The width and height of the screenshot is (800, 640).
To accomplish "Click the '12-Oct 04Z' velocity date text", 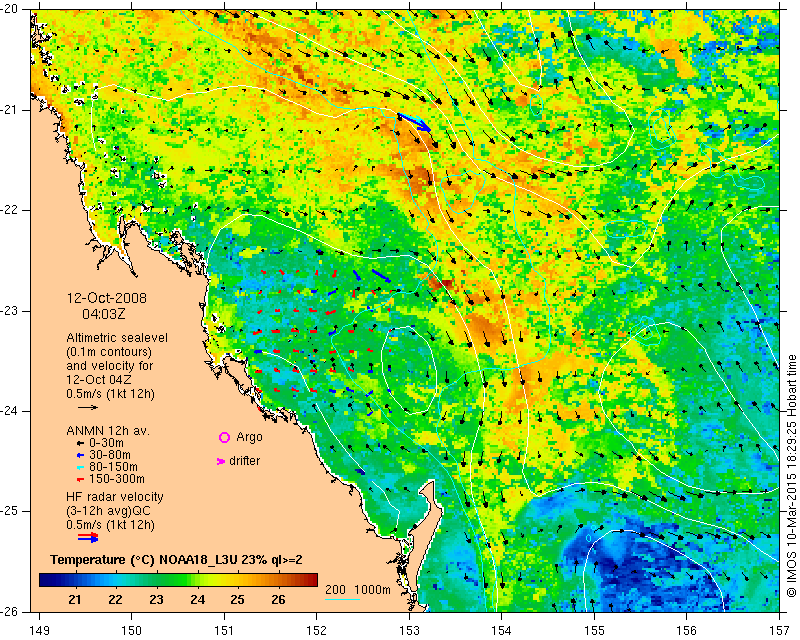I will 98,380.
